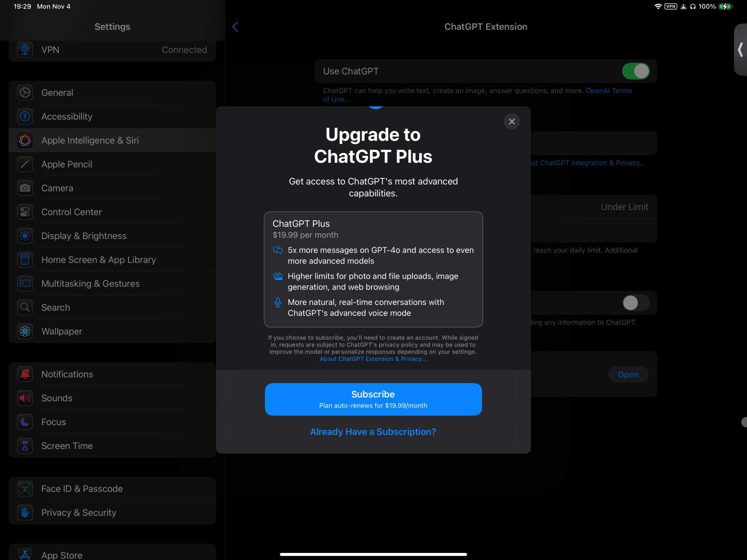Enable the switch above Open button
Image resolution: width=747 pixels, height=560 pixels.
pos(636,303)
